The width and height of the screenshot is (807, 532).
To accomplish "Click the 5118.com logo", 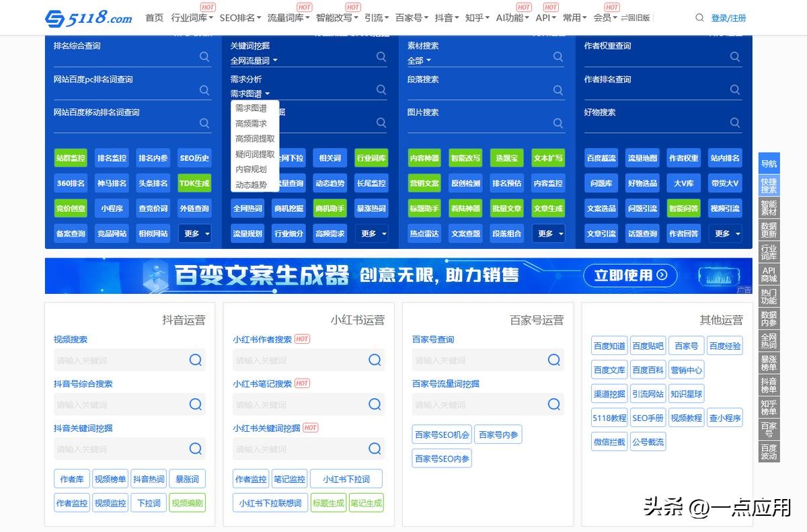I will pos(88,18).
